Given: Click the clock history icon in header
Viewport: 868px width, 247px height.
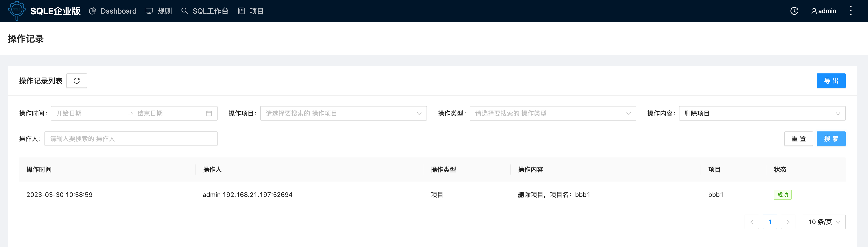Looking at the screenshot, I should 794,11.
